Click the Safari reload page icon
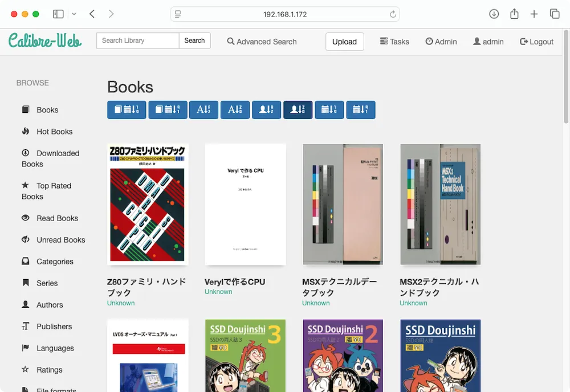 point(393,14)
